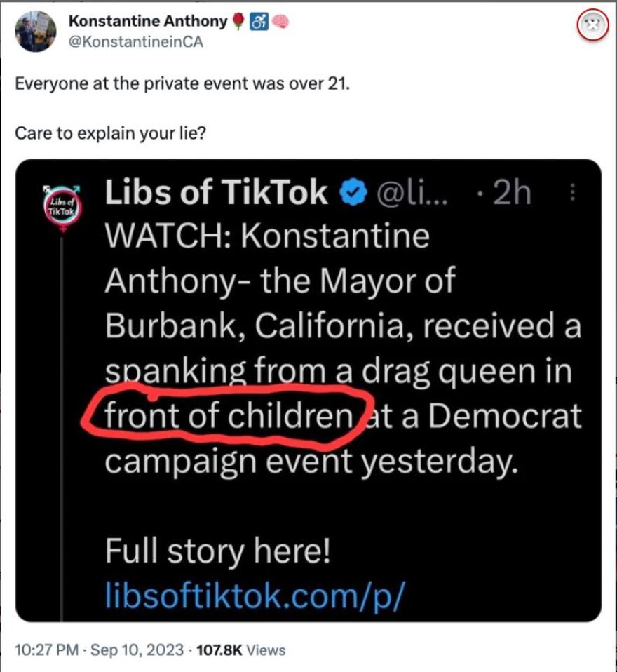Click the Libs of TikTok avatar

pos(62,206)
